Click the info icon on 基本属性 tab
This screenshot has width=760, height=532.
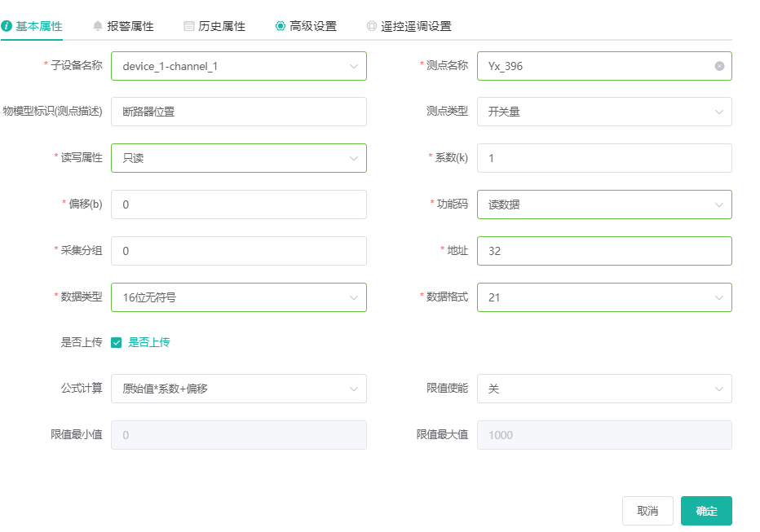7,26
